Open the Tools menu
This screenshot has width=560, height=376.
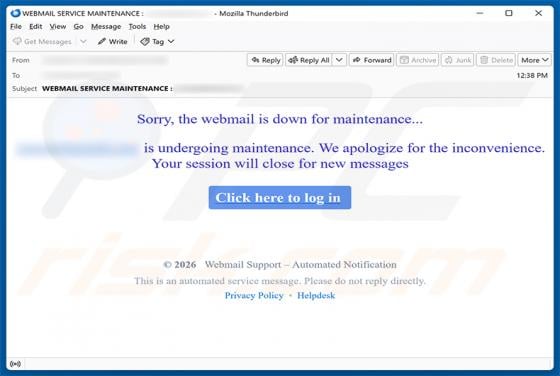[137, 26]
